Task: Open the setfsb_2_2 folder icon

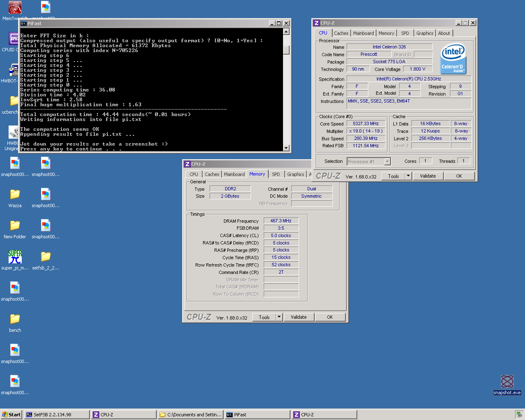Action: [x=46, y=256]
